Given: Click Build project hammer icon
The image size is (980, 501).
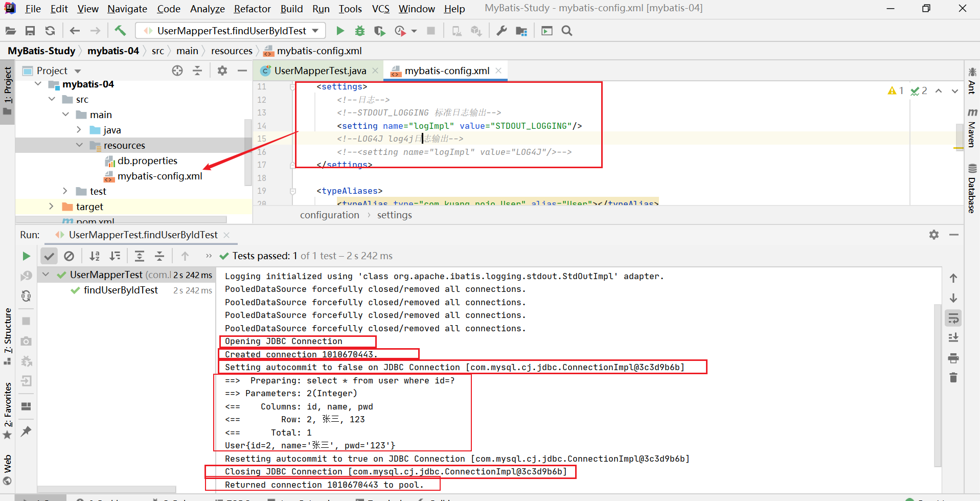Looking at the screenshot, I should point(120,31).
